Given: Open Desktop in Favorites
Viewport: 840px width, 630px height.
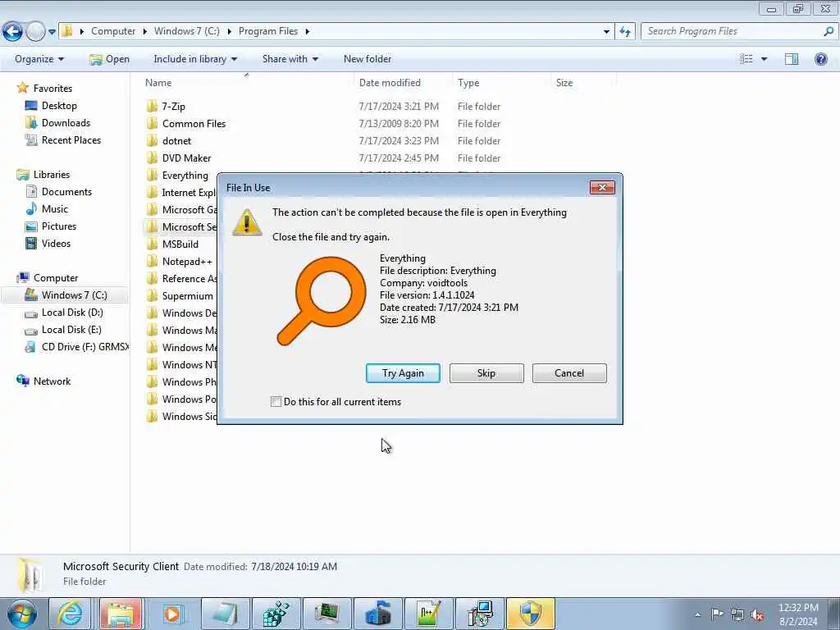Looking at the screenshot, I should point(59,106).
